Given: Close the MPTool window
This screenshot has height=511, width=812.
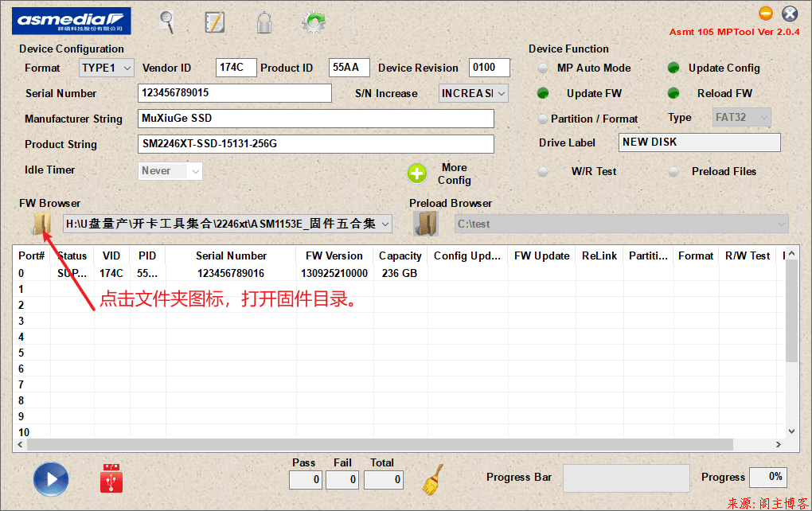Looking at the screenshot, I should click(790, 14).
